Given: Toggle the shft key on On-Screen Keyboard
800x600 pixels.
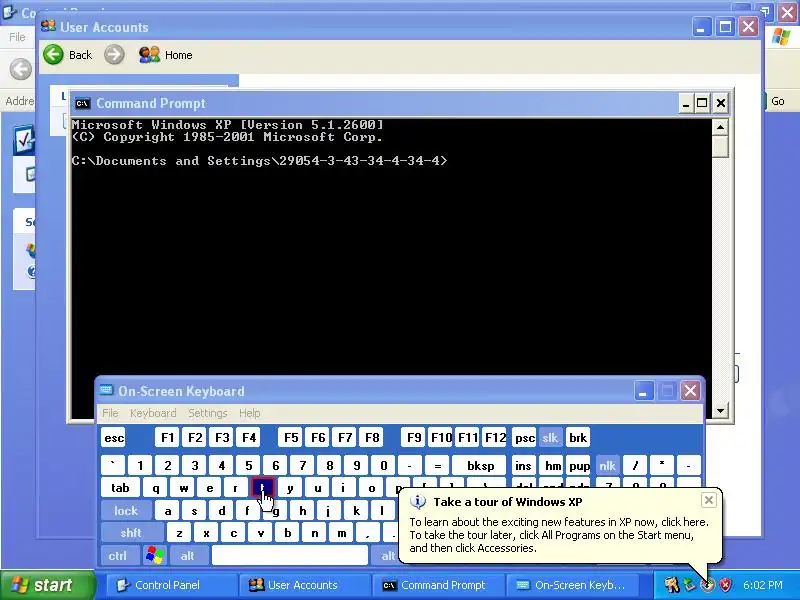Looking at the screenshot, I should (131, 533).
